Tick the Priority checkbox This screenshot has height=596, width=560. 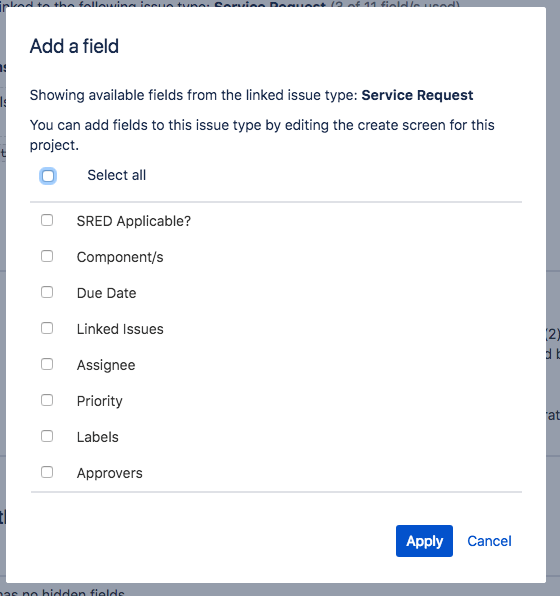tap(47, 400)
